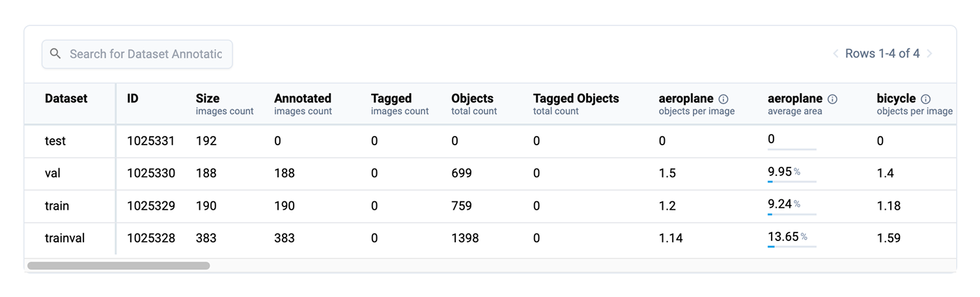Click info icon next to aeroplane average area
The width and height of the screenshot is (980, 297).
(832, 100)
